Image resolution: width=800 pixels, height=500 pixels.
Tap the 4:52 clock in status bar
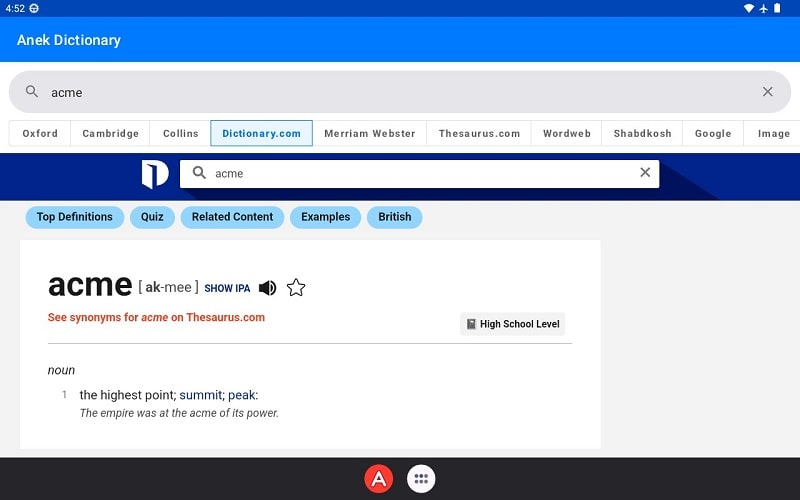[15, 8]
